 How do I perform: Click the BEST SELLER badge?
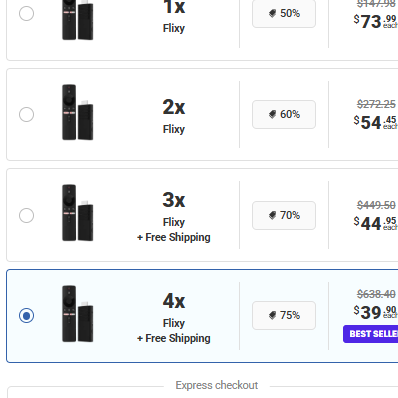[x=370, y=334]
